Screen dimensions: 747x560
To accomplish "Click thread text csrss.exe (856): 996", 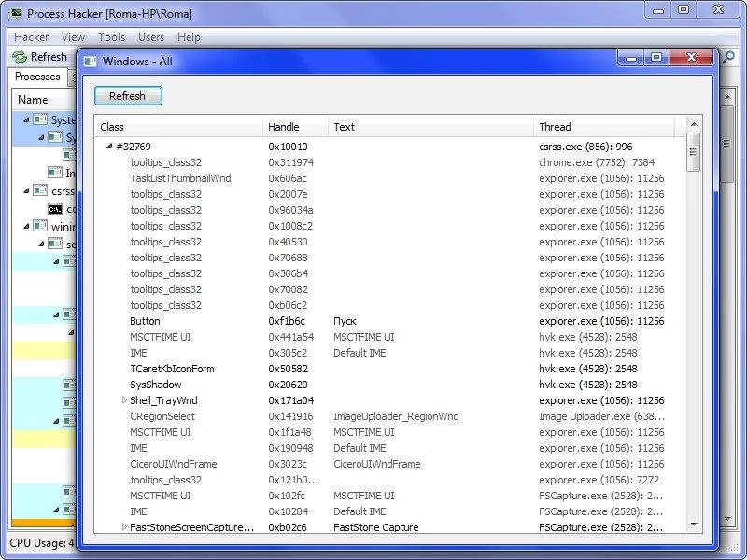I will (586, 147).
